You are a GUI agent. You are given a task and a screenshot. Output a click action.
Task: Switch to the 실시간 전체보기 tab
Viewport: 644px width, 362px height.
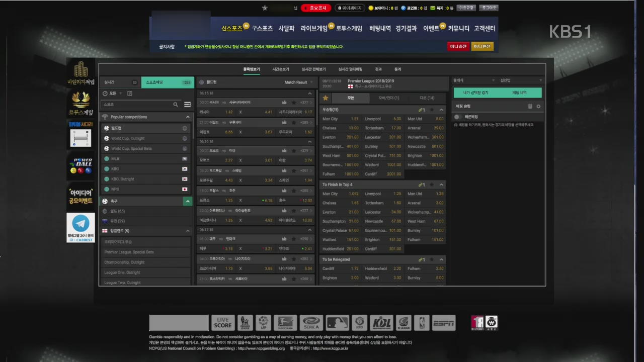pos(313,69)
